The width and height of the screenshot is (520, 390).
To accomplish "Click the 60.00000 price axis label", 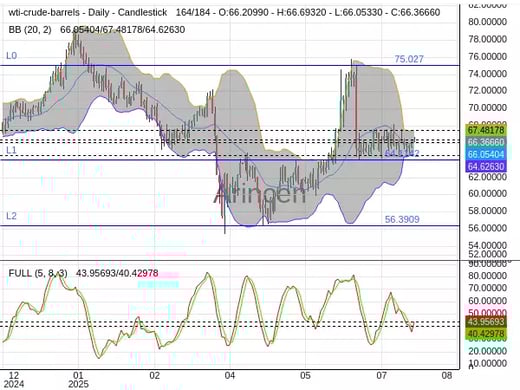I will click(x=487, y=193).
